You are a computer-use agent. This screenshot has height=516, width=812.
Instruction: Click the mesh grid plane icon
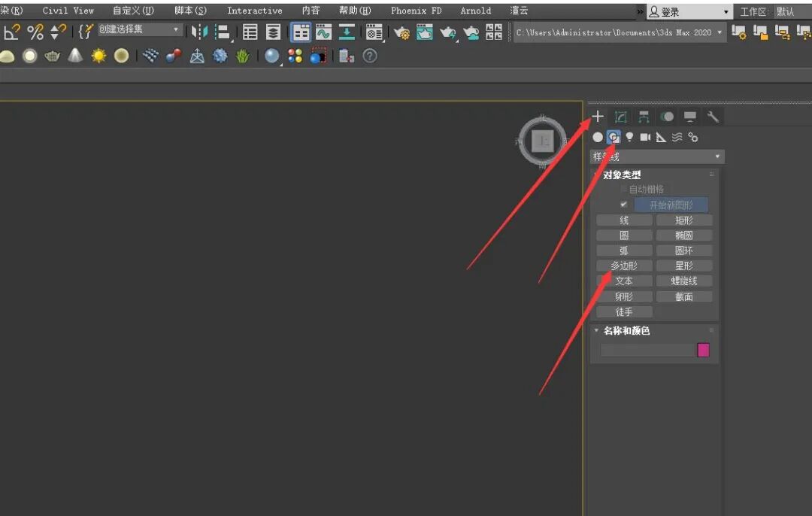coord(150,56)
